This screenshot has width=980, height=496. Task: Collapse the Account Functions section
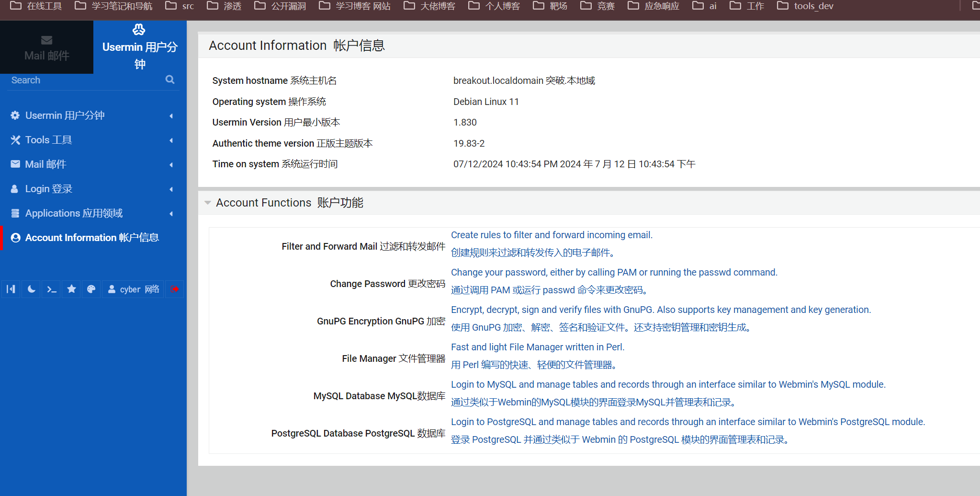(207, 203)
